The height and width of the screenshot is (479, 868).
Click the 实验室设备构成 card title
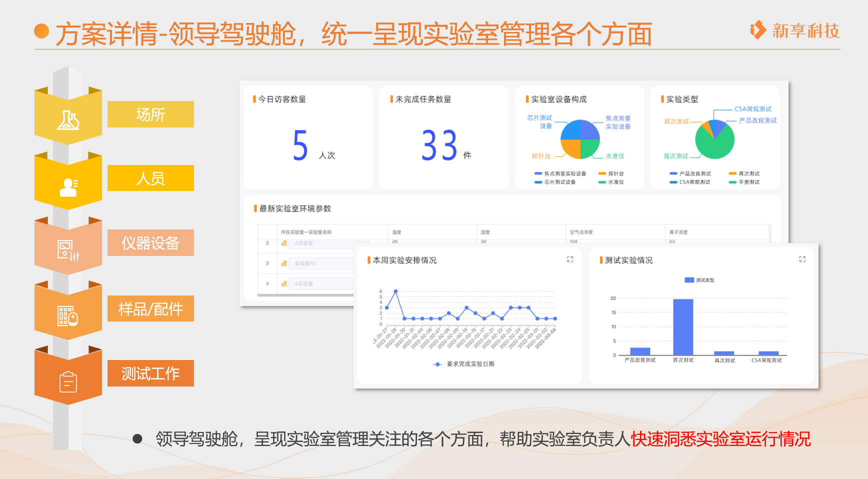(558, 99)
